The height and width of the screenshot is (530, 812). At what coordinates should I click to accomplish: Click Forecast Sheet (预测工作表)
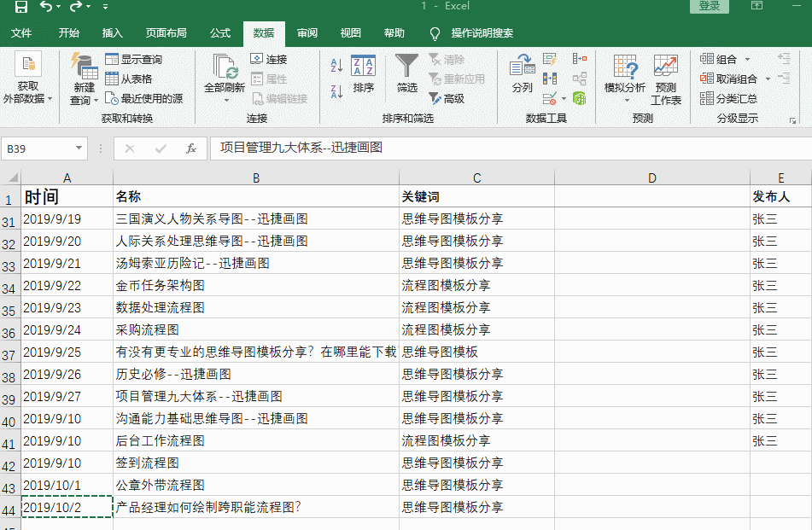(x=665, y=79)
